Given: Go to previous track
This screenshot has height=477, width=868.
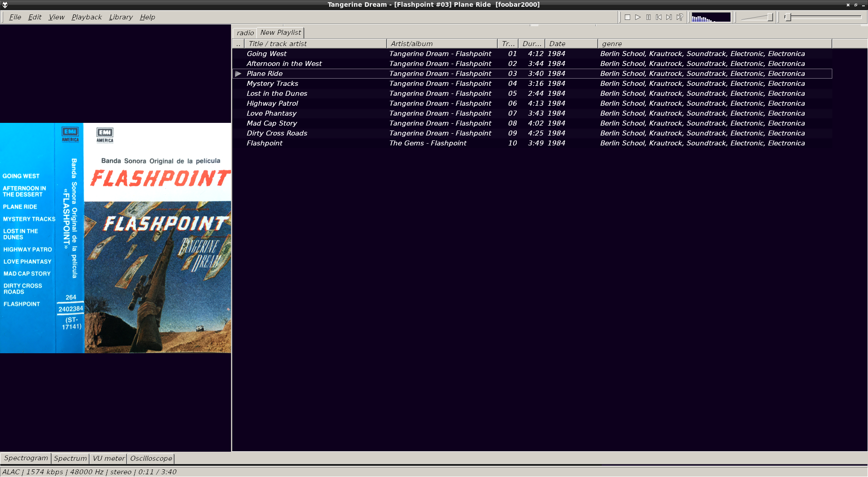Looking at the screenshot, I should pos(659,17).
